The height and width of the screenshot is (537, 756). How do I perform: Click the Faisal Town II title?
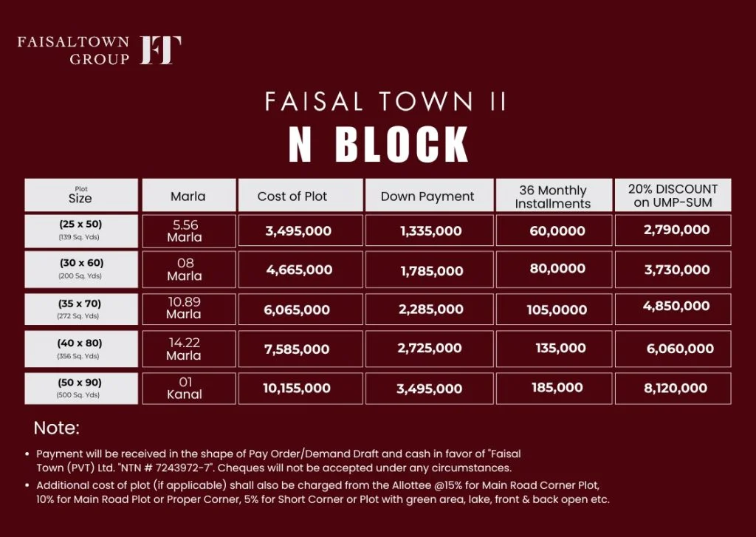385,101
